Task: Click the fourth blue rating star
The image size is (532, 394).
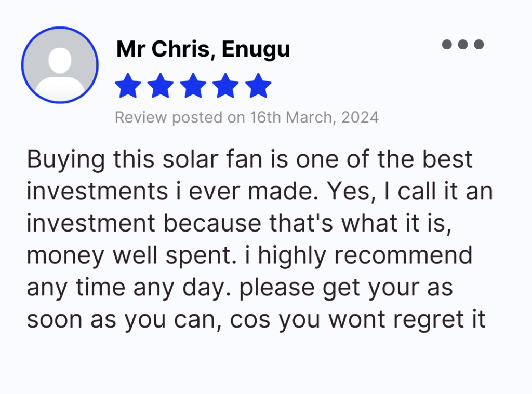Action: (x=225, y=86)
